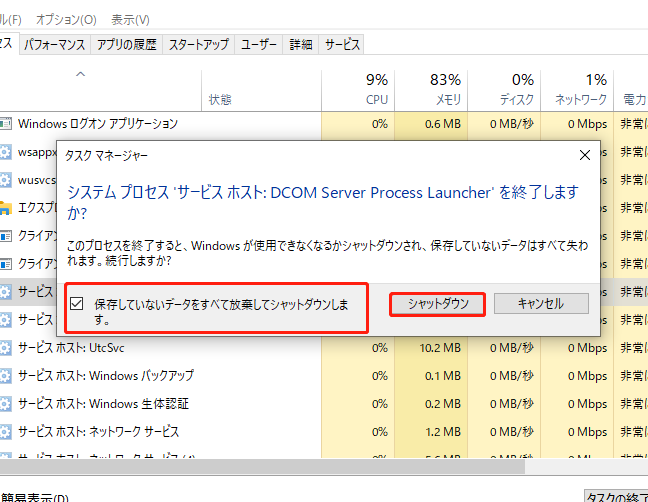The width and height of the screenshot is (648, 502).
Task: Select the サービス ホスト: Windows 生体認証 process
Action: coord(324,404)
